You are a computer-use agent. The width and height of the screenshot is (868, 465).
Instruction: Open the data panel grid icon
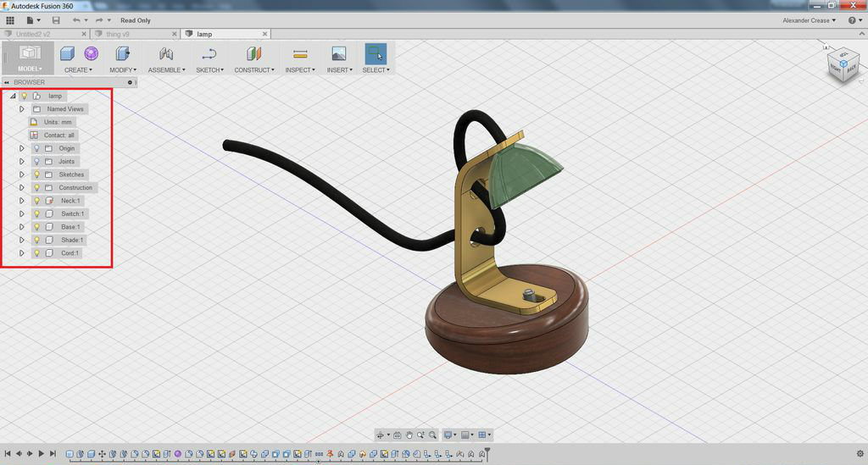click(10, 20)
